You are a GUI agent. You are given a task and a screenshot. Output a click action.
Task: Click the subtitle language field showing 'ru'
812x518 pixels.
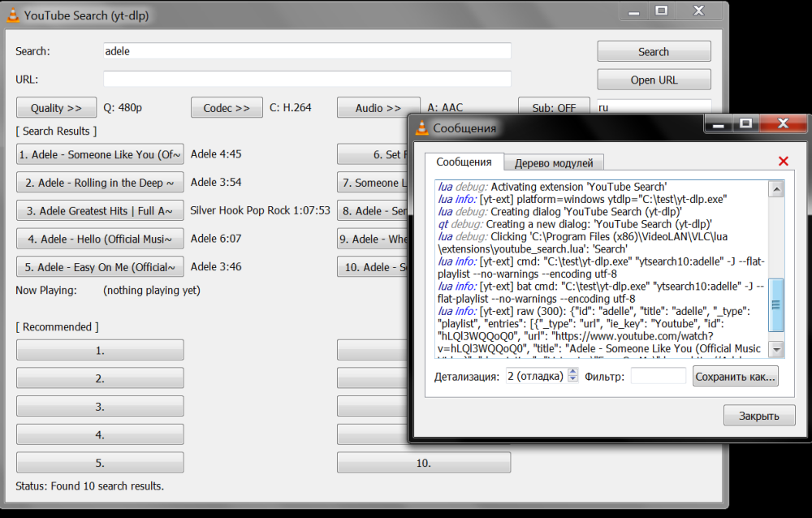tap(654, 106)
